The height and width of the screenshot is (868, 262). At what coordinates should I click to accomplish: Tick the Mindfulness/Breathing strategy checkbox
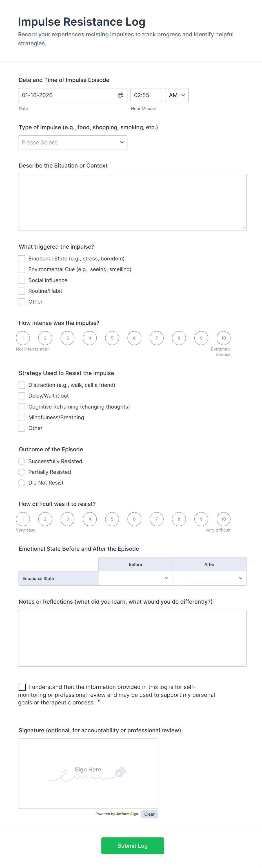tap(22, 417)
